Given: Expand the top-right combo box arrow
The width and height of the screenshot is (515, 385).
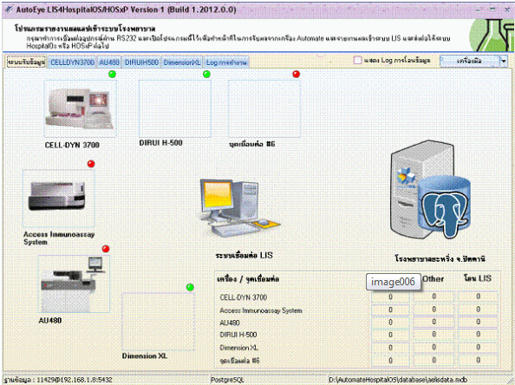Looking at the screenshot, I should (x=503, y=61).
